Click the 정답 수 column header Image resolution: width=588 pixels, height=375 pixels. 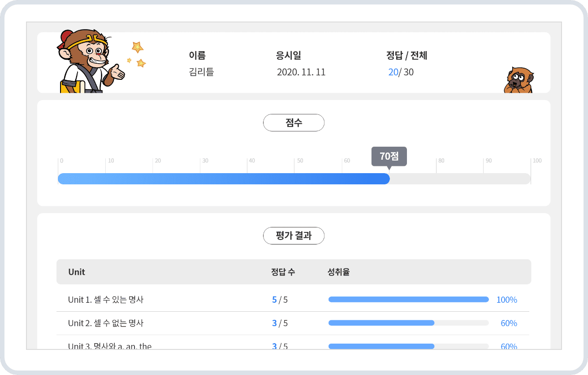(x=283, y=272)
